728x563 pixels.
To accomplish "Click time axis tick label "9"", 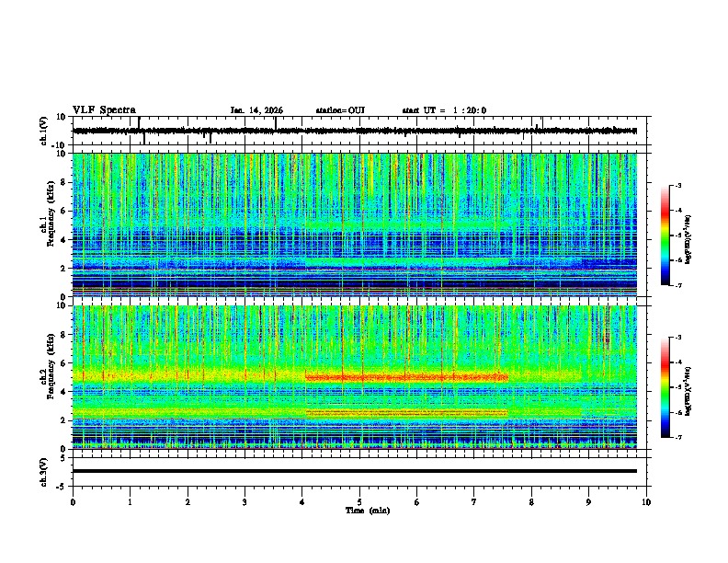I will pyautogui.click(x=588, y=502).
